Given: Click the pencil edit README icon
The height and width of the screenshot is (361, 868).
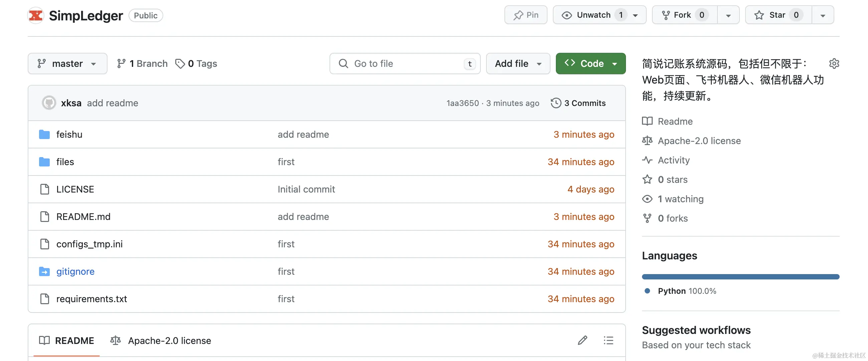Looking at the screenshot, I should pyautogui.click(x=582, y=340).
